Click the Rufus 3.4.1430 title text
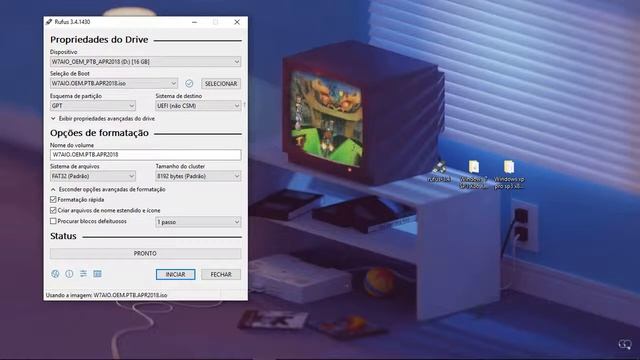This screenshot has width=640, height=360. [72, 22]
